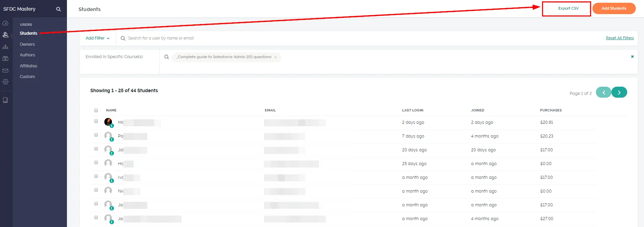Viewport: 644px width, 227px height.
Task: Open the Sales dollar icon in sidebar
Action: [5, 59]
